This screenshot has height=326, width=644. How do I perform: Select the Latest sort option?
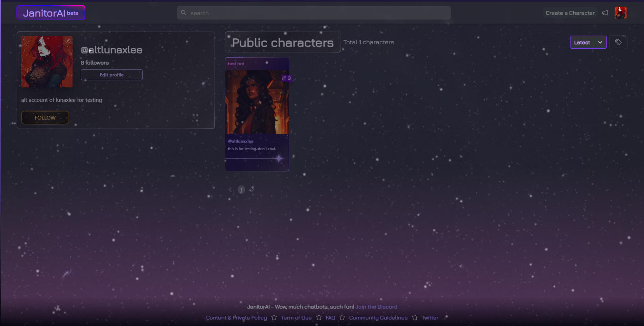click(582, 42)
